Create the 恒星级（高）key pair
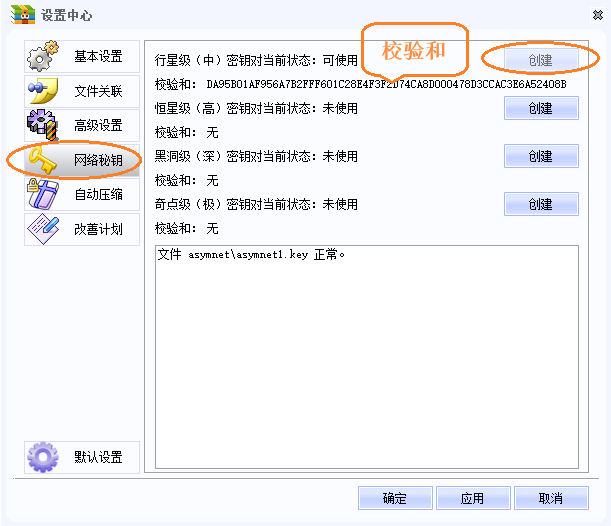Screen dimensions: 611x526 click(541, 108)
